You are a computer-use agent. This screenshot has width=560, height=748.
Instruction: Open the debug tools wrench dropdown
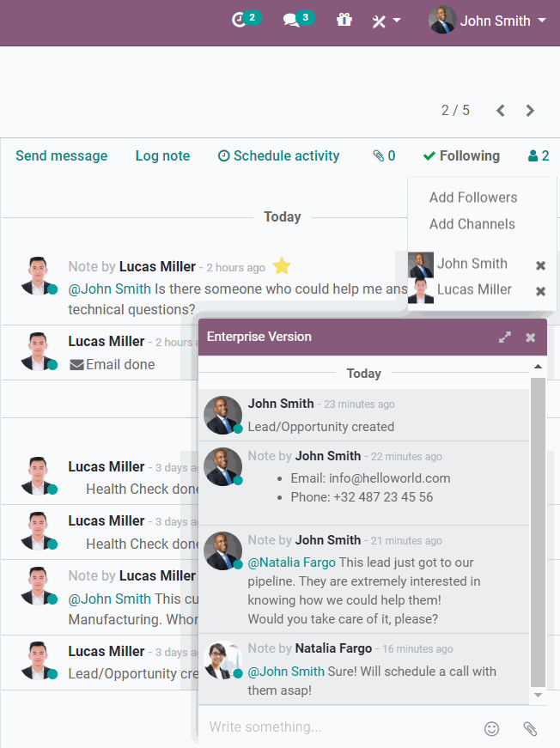tap(386, 21)
